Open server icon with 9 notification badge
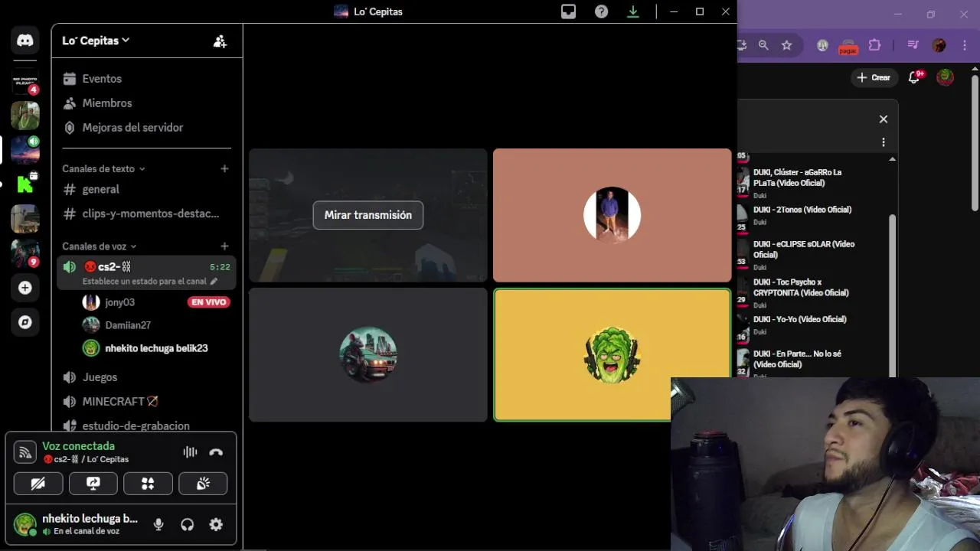Viewport: 980px width, 551px height. (x=25, y=253)
